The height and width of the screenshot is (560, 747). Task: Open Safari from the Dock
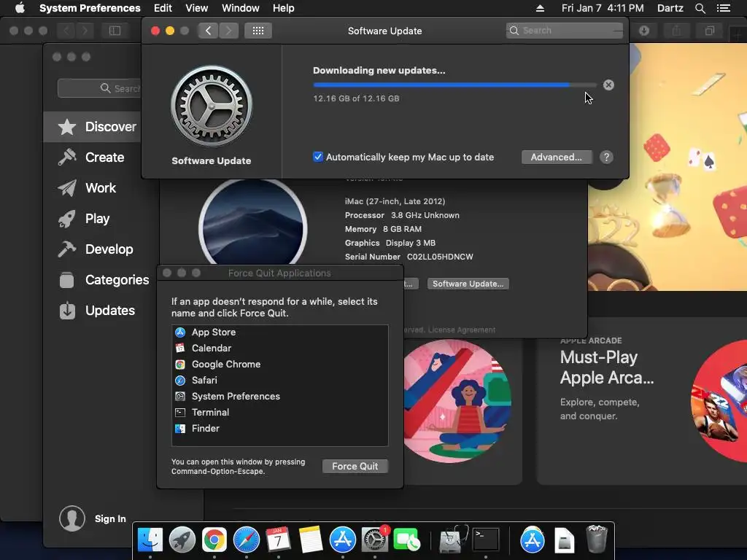click(x=246, y=540)
